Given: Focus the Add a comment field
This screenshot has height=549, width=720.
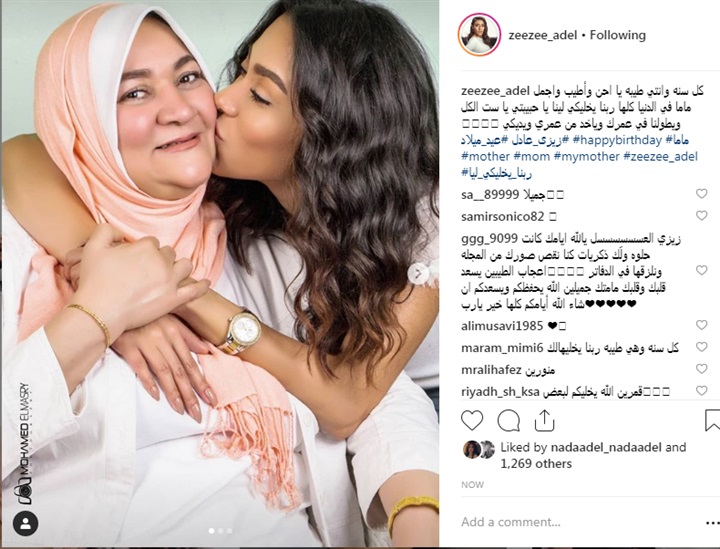Looking at the screenshot, I should (x=579, y=522).
